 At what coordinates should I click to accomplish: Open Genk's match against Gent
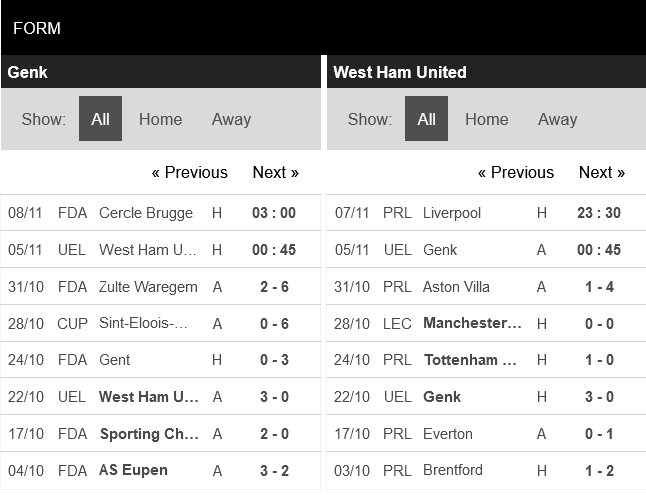115,360
